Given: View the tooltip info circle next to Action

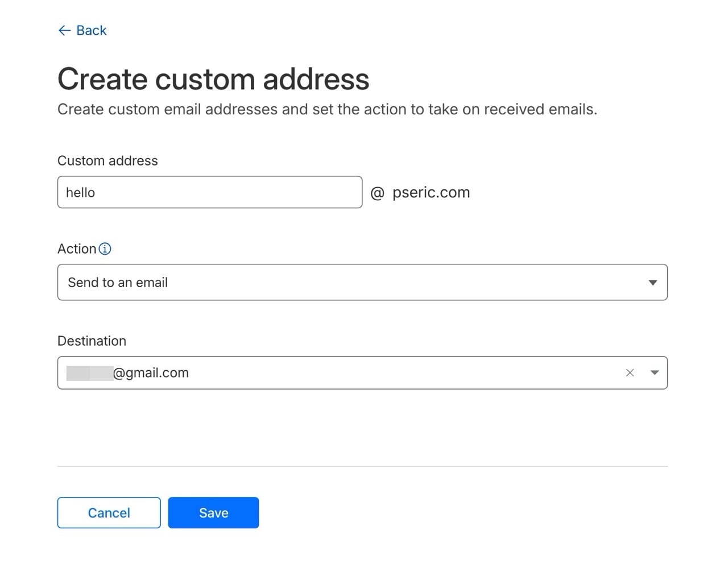Looking at the screenshot, I should (x=105, y=249).
